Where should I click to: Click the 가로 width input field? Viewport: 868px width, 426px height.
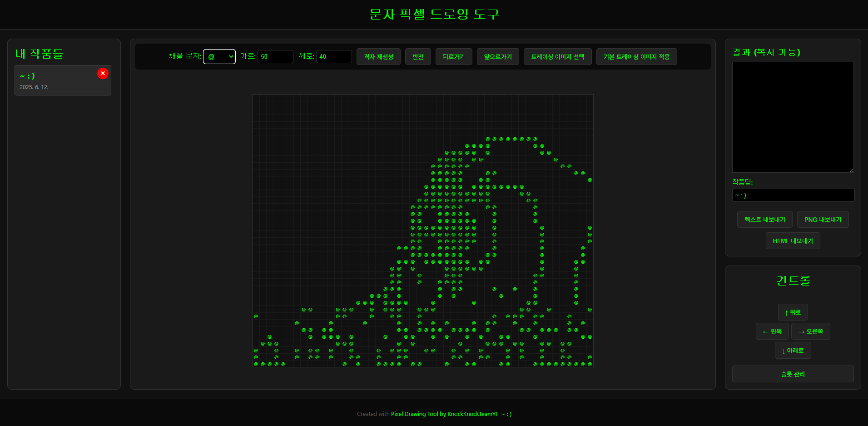tap(275, 57)
